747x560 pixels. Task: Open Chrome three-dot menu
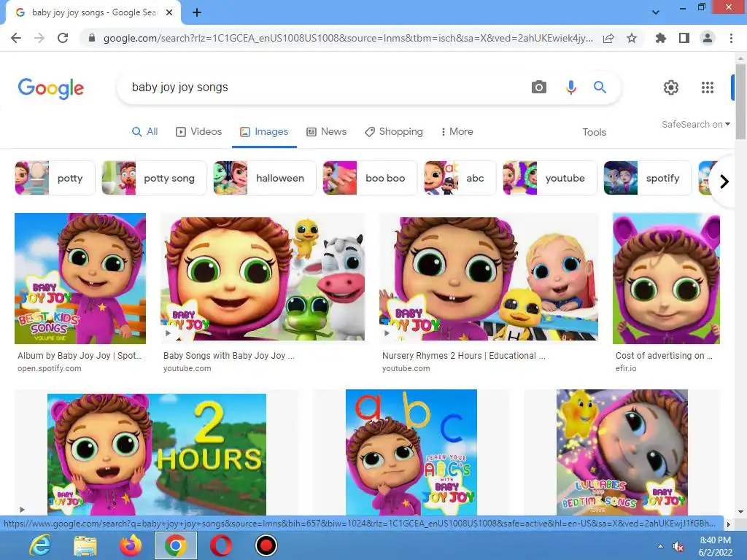coord(731,38)
